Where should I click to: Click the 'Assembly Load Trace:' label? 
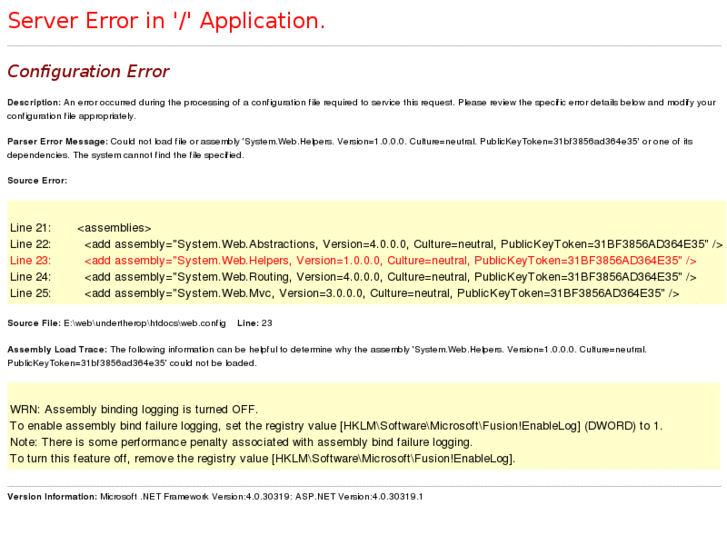click(57, 350)
